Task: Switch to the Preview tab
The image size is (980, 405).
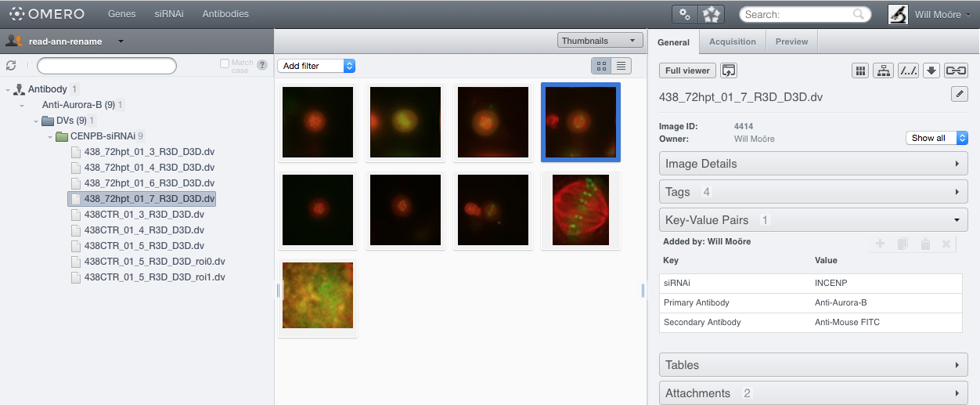Action: 791,42
